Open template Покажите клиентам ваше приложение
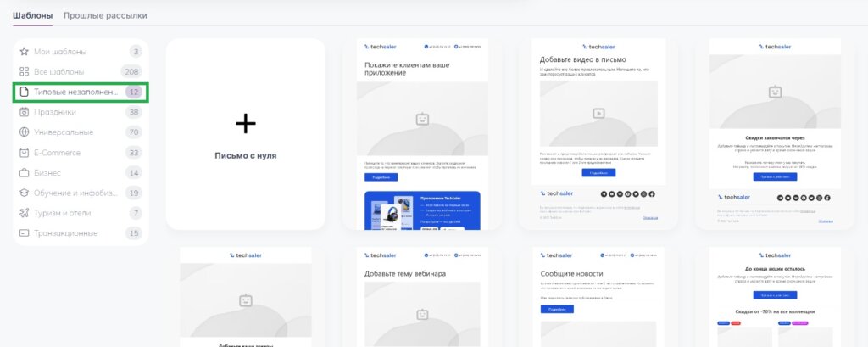The image size is (868, 347). [x=422, y=133]
